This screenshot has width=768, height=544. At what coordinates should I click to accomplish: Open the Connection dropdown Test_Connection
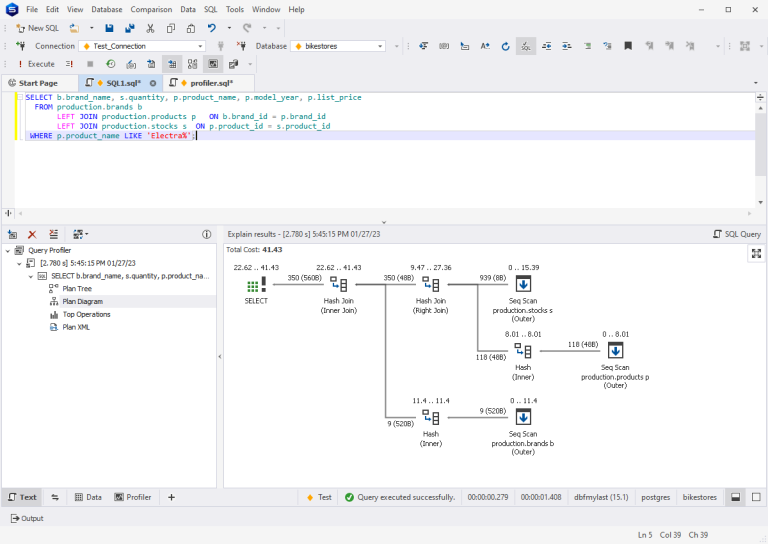coord(143,46)
